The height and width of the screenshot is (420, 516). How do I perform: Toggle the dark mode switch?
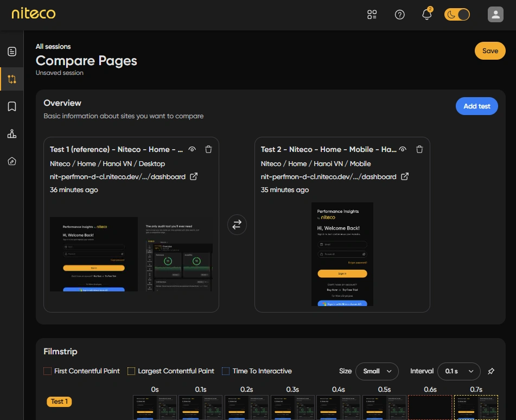[457, 15]
